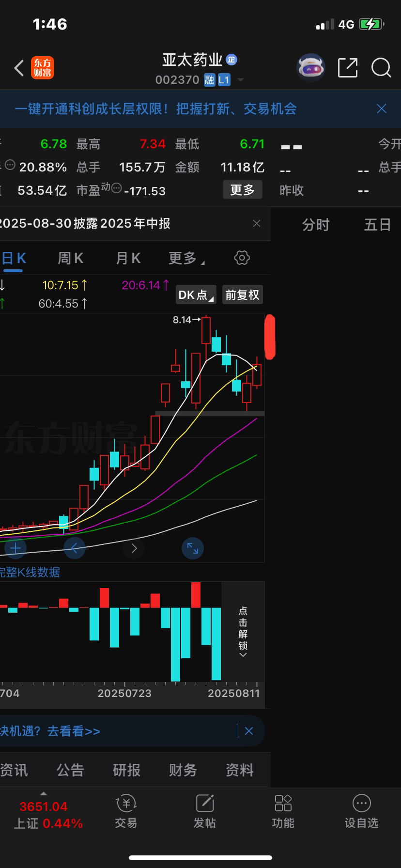Tap the blue 企 badge beside 亚太药业
Image resolution: width=401 pixels, height=868 pixels.
coord(231,60)
